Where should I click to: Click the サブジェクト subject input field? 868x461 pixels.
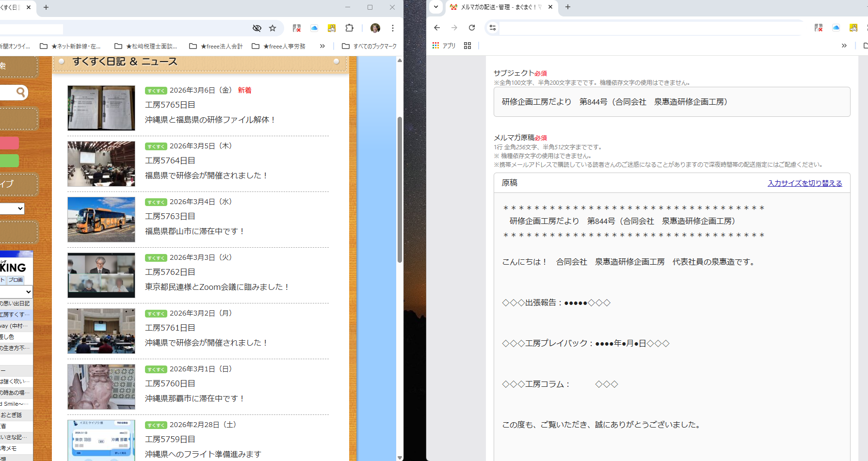(672, 102)
